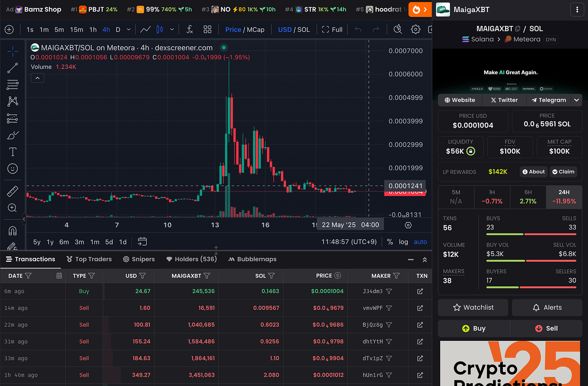This screenshot has height=386, width=588.
Task: Undo the last chart action
Action: click(358, 29)
